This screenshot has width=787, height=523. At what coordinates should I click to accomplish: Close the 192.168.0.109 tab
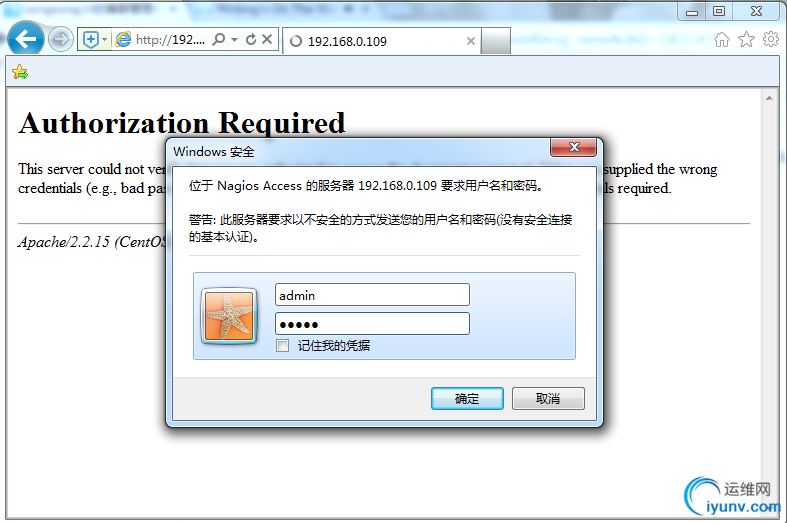click(471, 41)
